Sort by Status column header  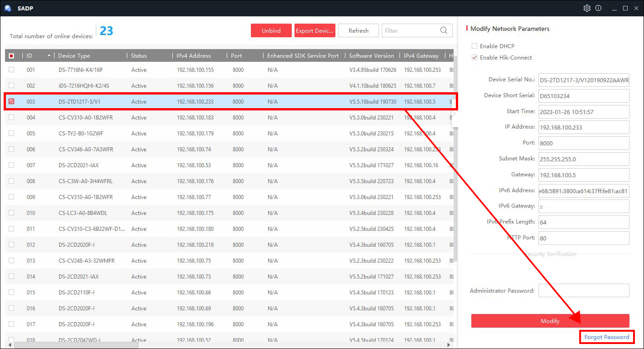pyautogui.click(x=139, y=55)
